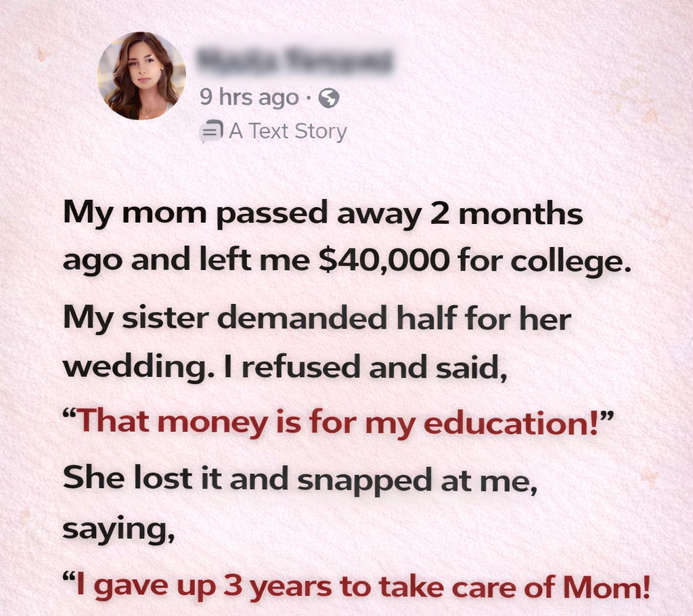Click the "9 hrs ago" timestamp
This screenshot has width=693, height=616.
(x=249, y=98)
